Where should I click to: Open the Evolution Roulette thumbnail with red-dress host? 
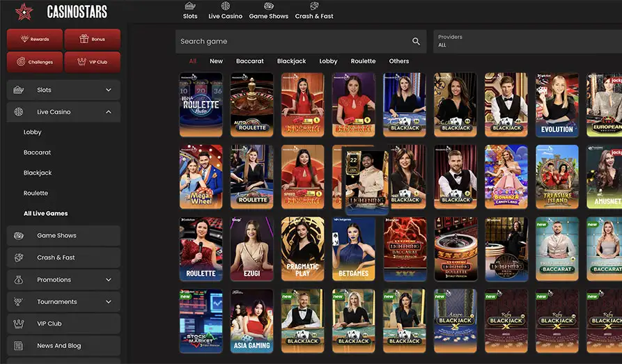(x=201, y=249)
